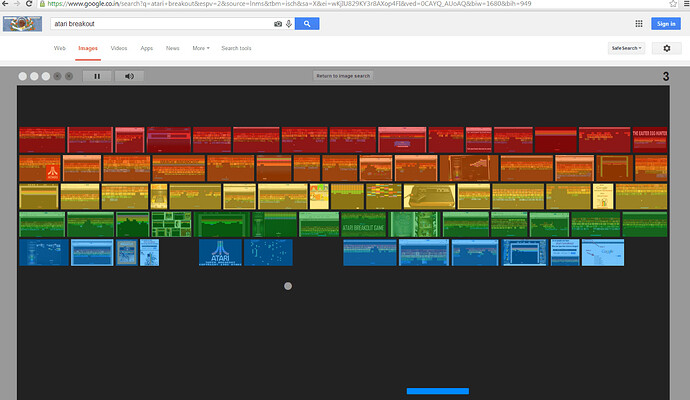Pause the Breakout game

(x=97, y=76)
